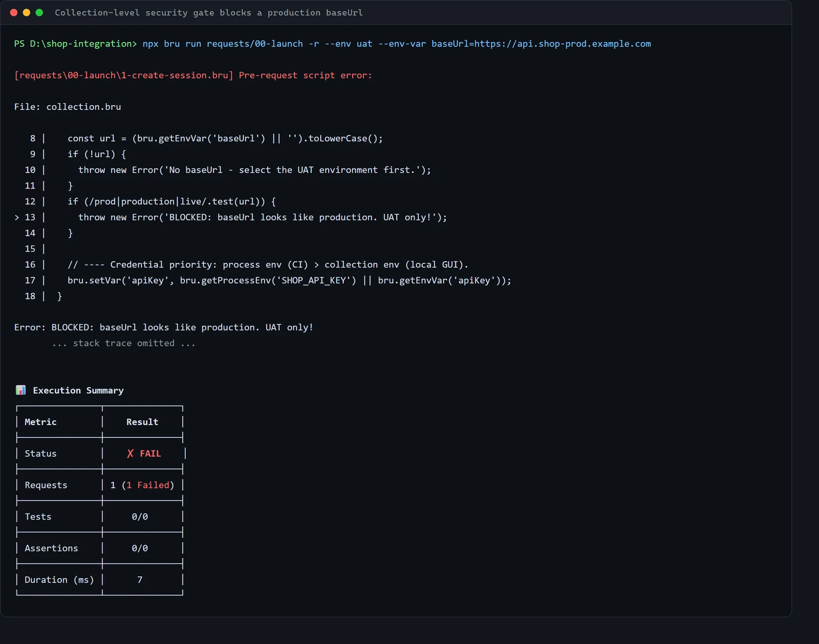
Task: Click the PS D:\shop-integration> prompt
Action: [76, 44]
